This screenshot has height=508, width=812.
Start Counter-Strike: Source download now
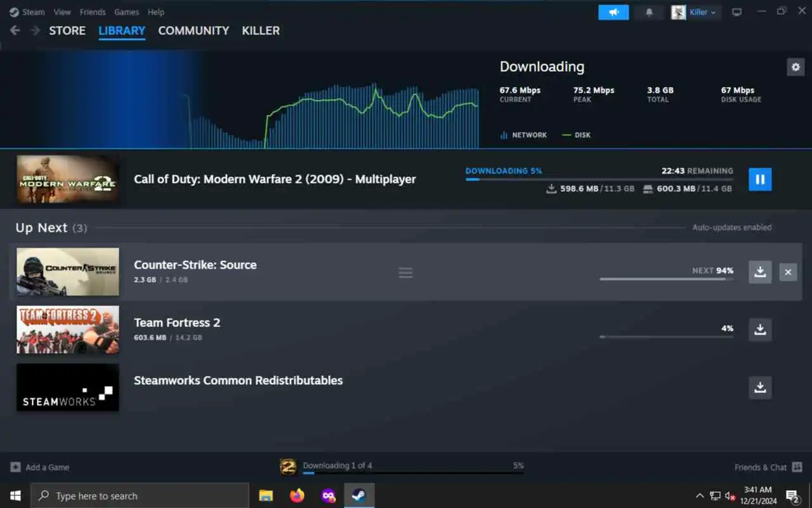[x=760, y=272]
